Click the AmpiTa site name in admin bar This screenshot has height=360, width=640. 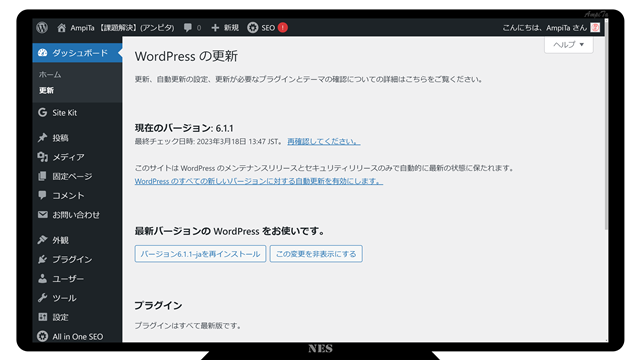(x=122, y=28)
